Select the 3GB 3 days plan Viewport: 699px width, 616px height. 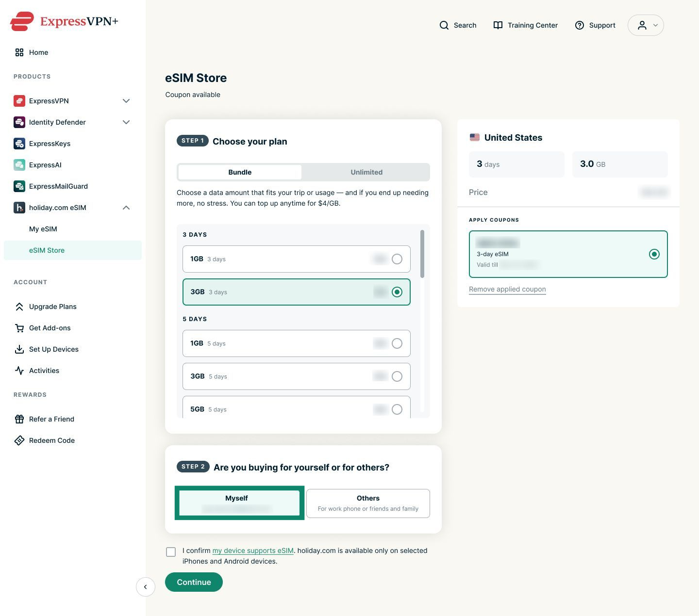point(297,292)
